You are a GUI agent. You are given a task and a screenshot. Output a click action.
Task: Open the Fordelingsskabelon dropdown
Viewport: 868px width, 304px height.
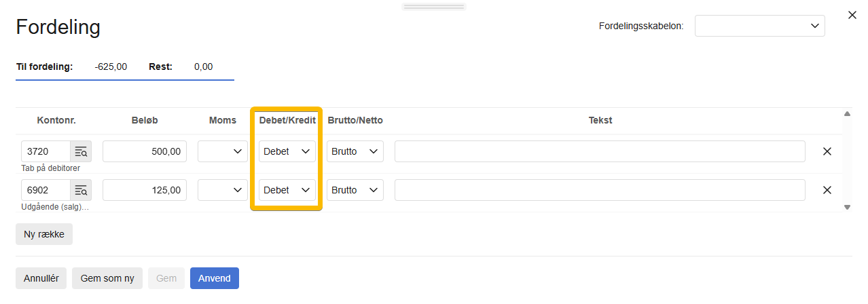click(759, 26)
